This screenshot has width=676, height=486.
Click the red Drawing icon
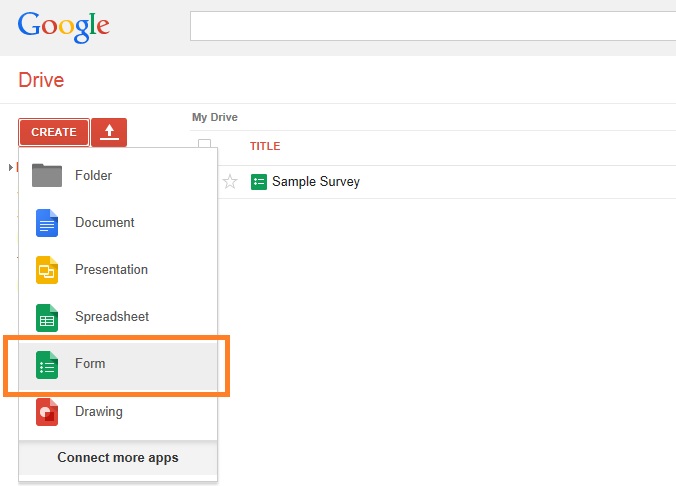[47, 412]
